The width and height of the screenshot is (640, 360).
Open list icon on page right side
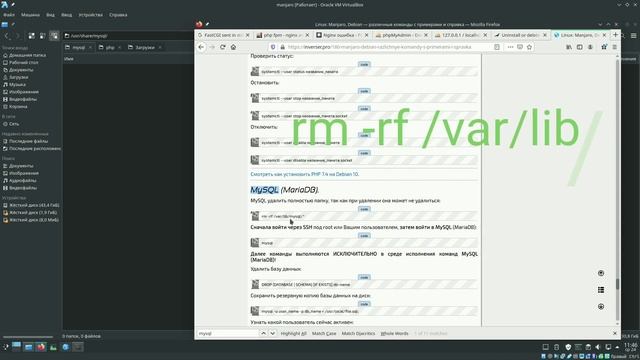coord(601,290)
